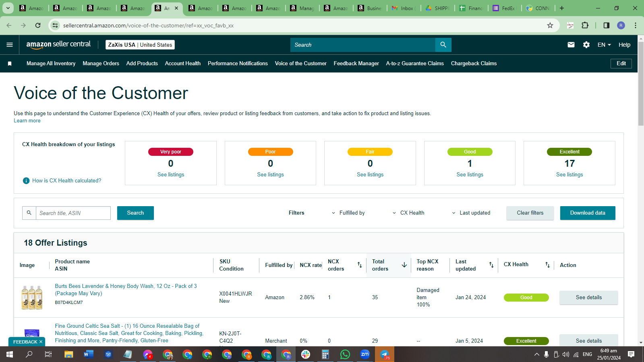Launch Calculator from the taskbar
Viewport: 644px width, 362px height.
coord(325,354)
